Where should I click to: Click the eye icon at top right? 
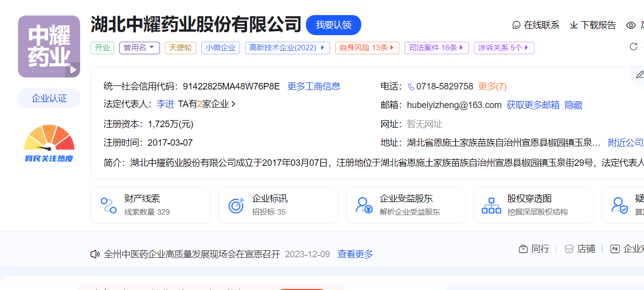pyautogui.click(x=631, y=25)
